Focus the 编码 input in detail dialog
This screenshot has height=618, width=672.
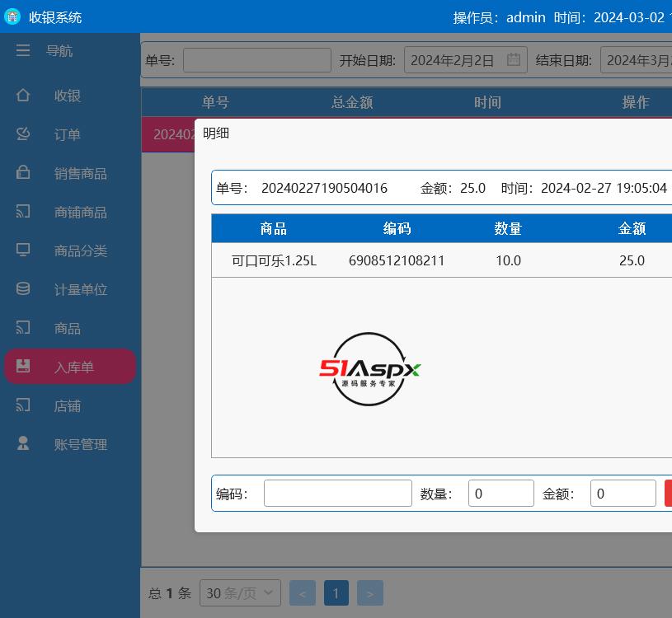337,494
